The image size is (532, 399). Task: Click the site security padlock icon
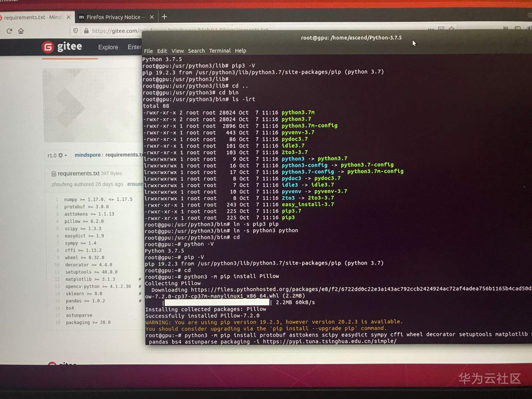click(x=86, y=31)
